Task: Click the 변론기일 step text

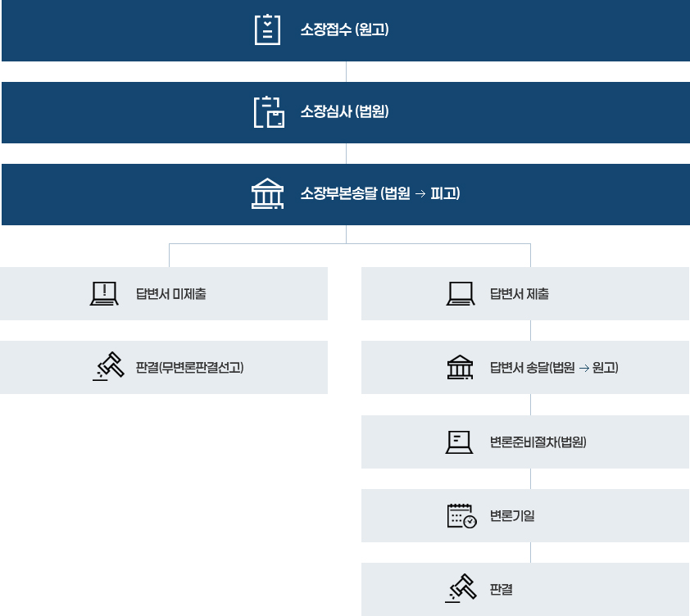Action: point(512,516)
